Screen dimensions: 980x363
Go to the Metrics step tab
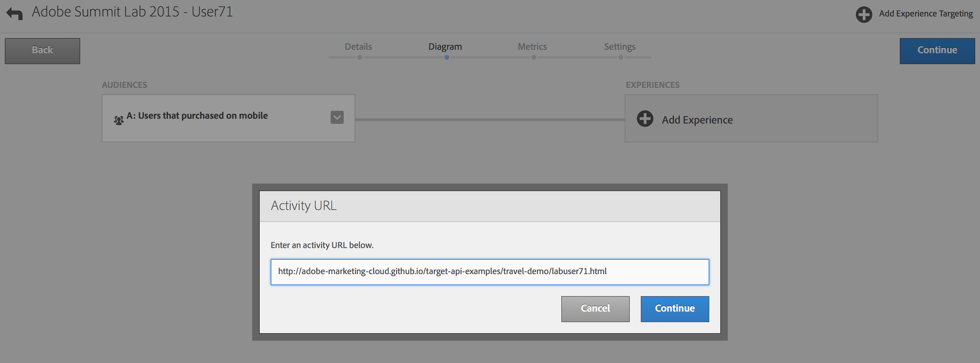point(532,46)
